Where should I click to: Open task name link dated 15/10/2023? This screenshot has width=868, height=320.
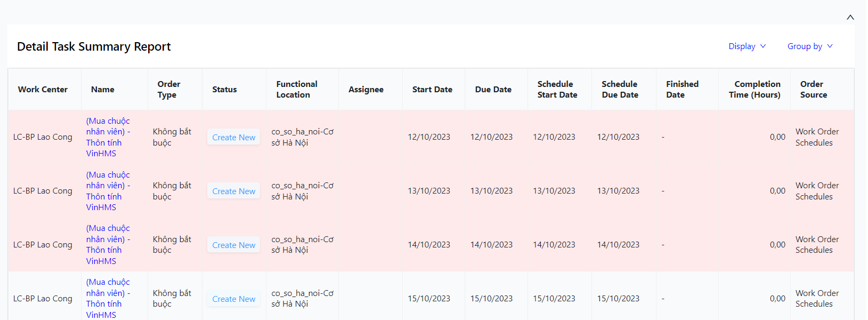tap(108, 298)
